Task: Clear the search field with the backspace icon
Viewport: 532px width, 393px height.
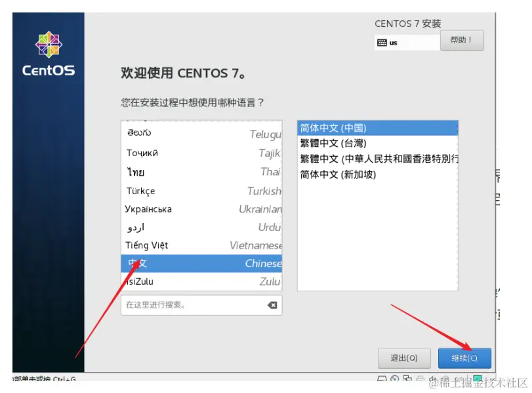Action: tap(272, 305)
